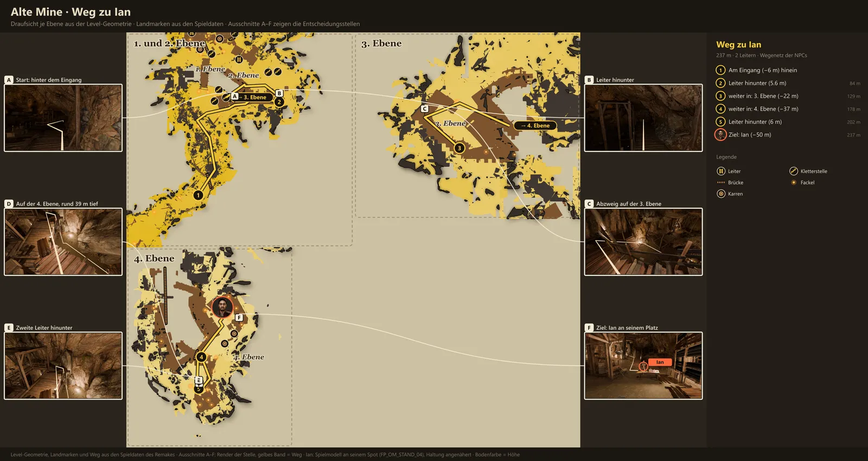Select Ian's portrait marker on the map
Viewport: 868px width, 461px height.
coord(222,307)
